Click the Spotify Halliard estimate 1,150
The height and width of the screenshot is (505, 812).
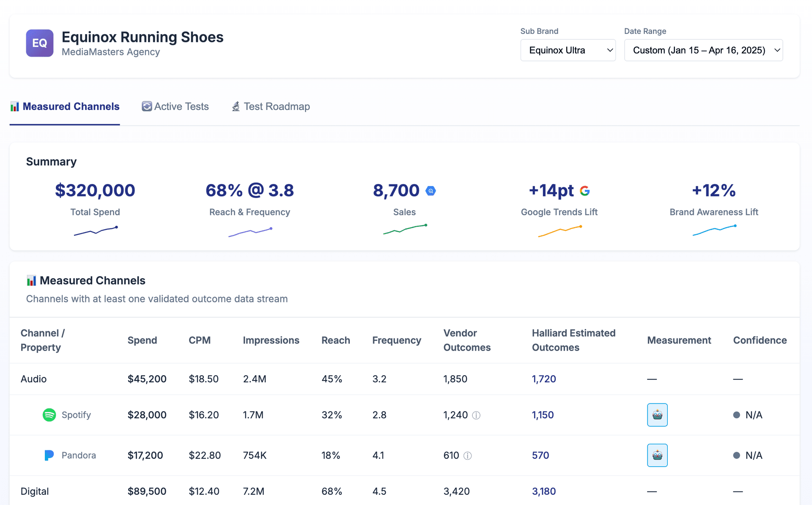(543, 415)
